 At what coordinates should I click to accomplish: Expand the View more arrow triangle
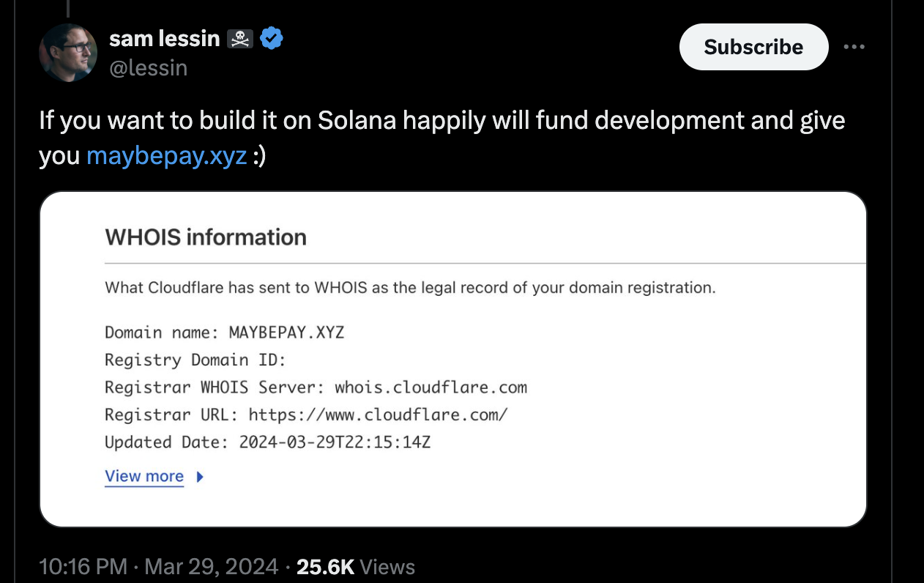tap(200, 477)
